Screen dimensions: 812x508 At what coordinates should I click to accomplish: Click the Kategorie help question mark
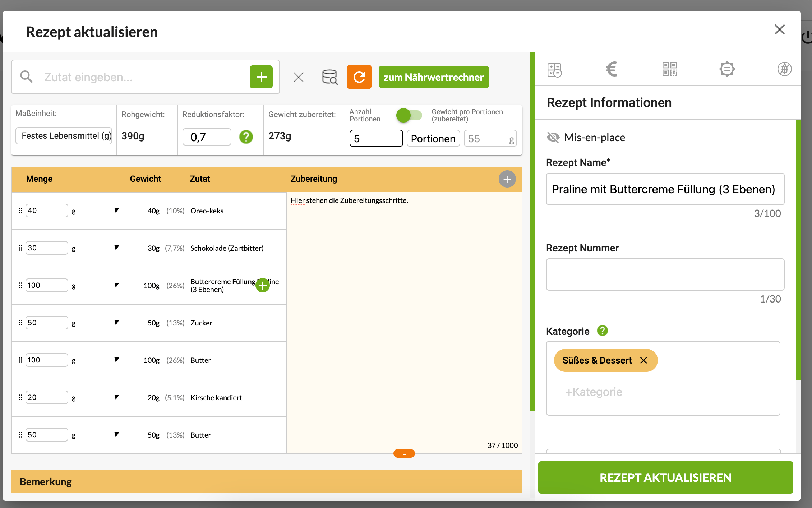coord(603,331)
